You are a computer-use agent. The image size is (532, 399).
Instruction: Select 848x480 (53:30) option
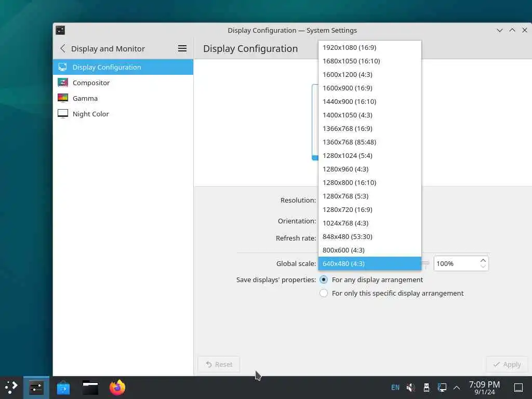pos(370,236)
